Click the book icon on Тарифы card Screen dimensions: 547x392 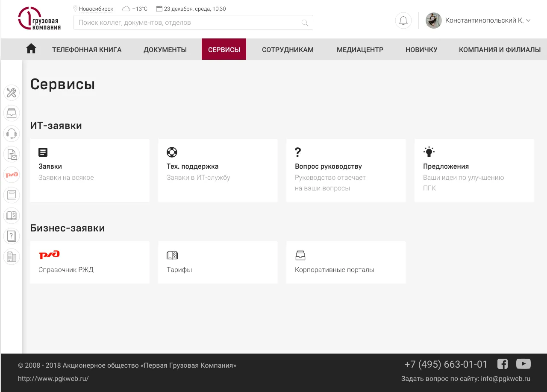point(172,255)
